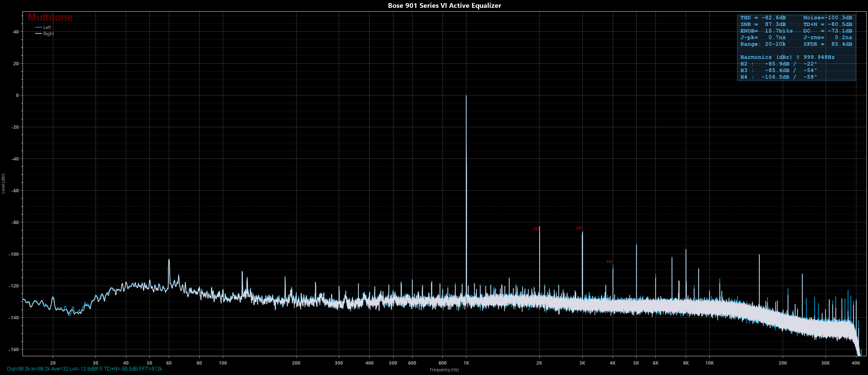Screen dimensions: 868x375
Task: Click the J-rms= 0.2ns jitter value
Action: coord(827,37)
